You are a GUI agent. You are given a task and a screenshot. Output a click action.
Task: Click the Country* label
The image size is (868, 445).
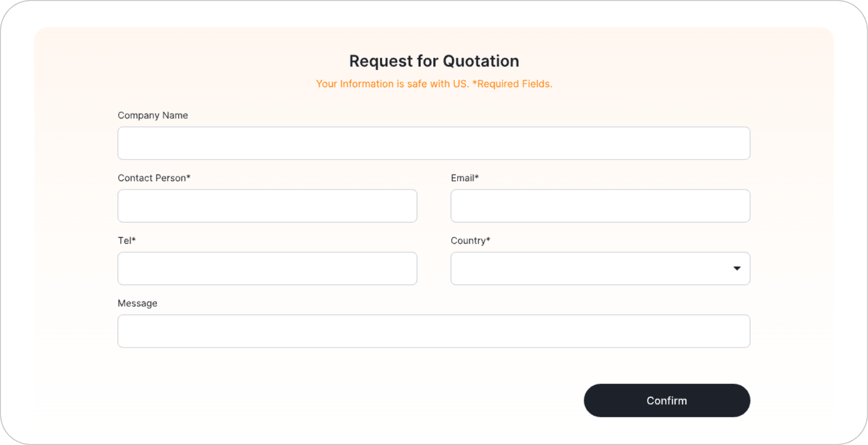[x=470, y=240]
